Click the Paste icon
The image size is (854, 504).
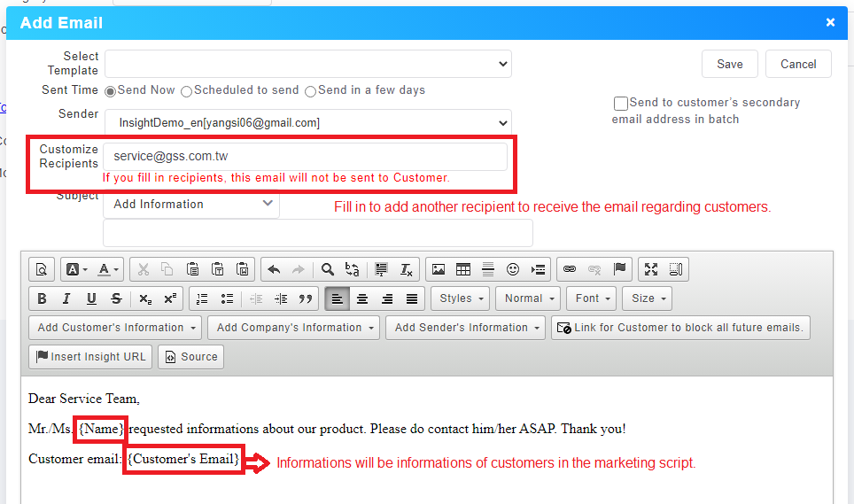point(192,269)
